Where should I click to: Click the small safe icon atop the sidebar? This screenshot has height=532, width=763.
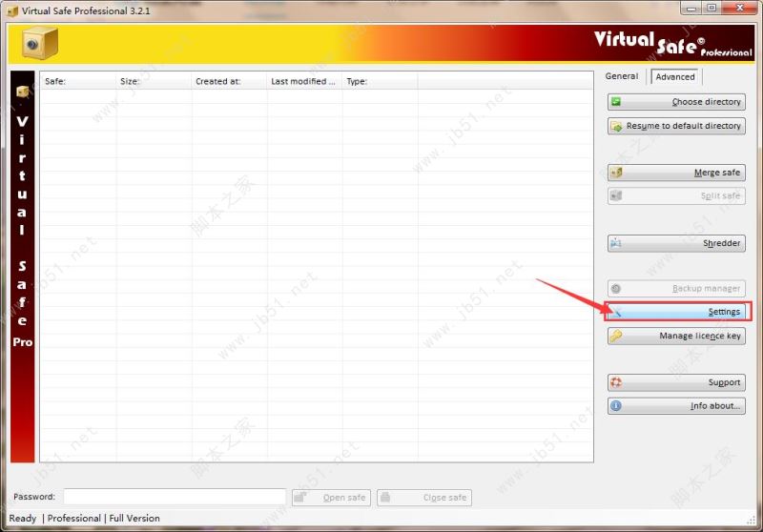(x=22, y=91)
